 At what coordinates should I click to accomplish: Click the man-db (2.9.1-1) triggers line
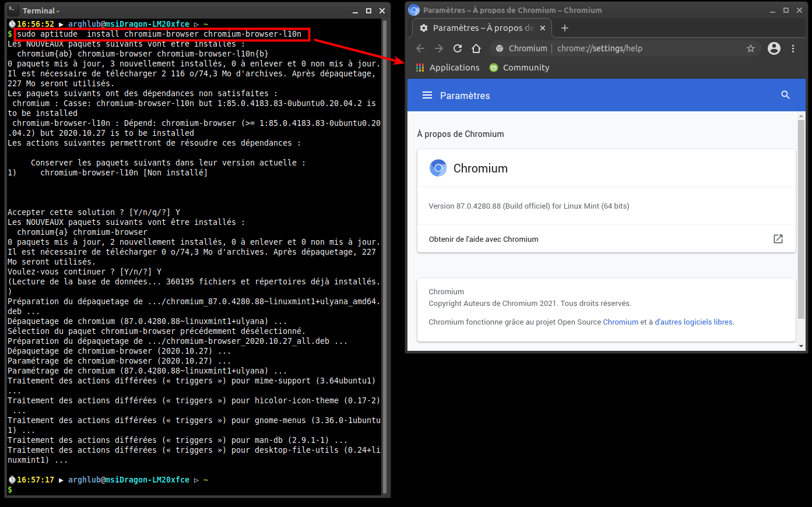(x=177, y=440)
